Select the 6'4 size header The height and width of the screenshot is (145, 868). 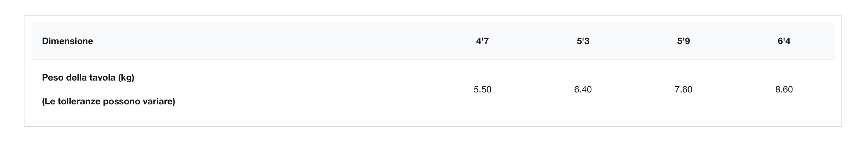pyautogui.click(x=784, y=41)
